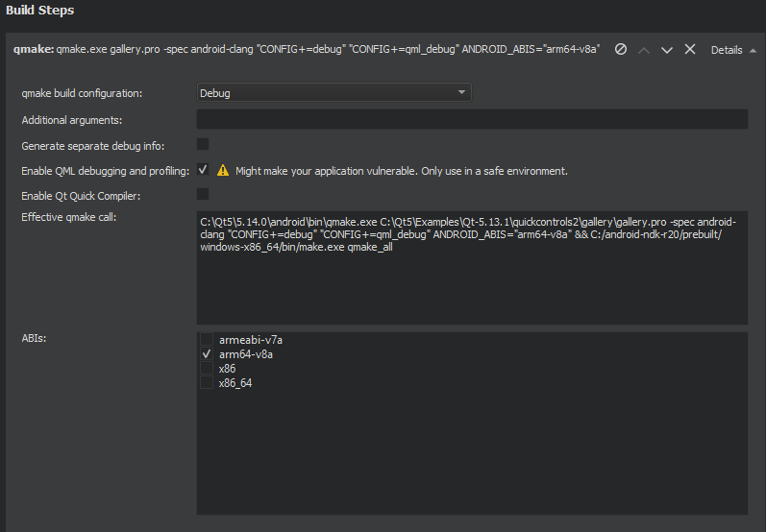766x532 pixels.
Task: Click inside the Effective qmake call text
Action: (472, 268)
